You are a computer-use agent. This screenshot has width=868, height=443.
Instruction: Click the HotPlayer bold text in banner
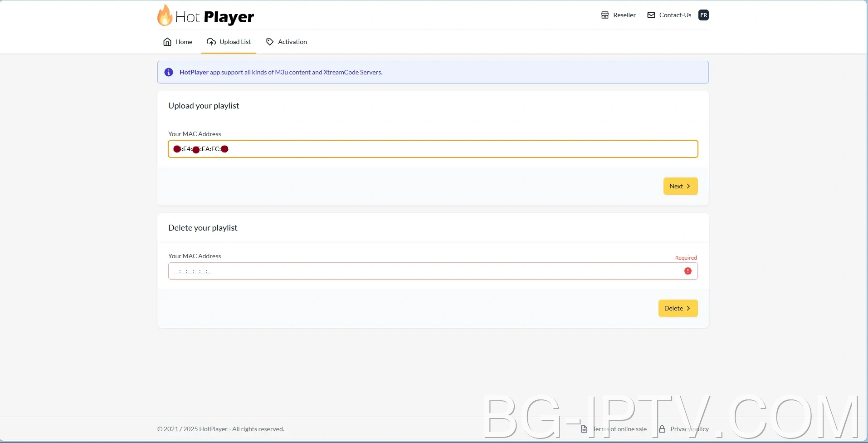point(194,72)
